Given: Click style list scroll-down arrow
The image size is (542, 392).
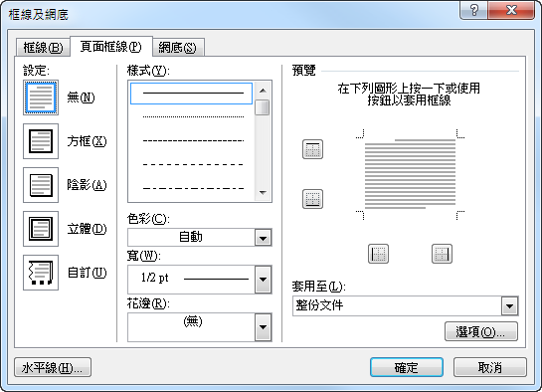Looking at the screenshot, I should click(263, 193).
